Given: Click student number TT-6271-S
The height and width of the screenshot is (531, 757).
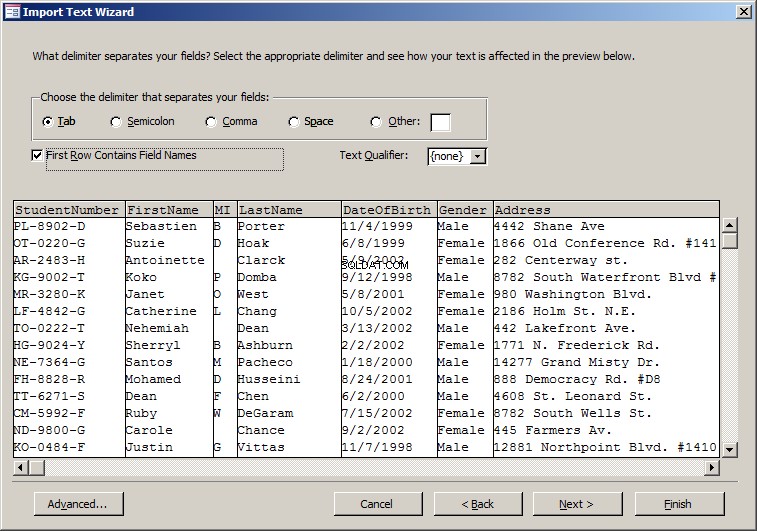Looking at the screenshot, I should (50, 396).
